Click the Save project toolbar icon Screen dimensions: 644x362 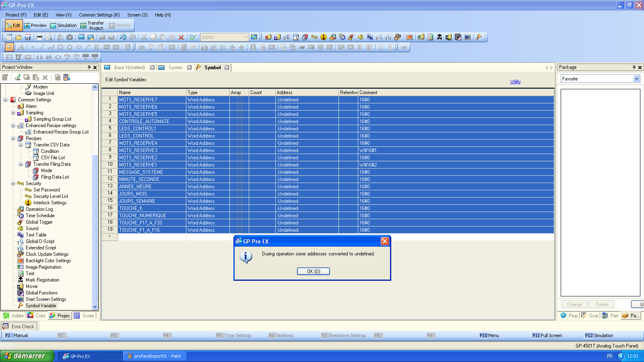pos(28,37)
